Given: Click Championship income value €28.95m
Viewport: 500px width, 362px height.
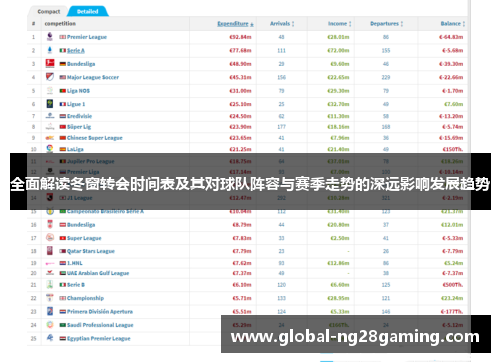Looking at the screenshot, I should 338,298.
